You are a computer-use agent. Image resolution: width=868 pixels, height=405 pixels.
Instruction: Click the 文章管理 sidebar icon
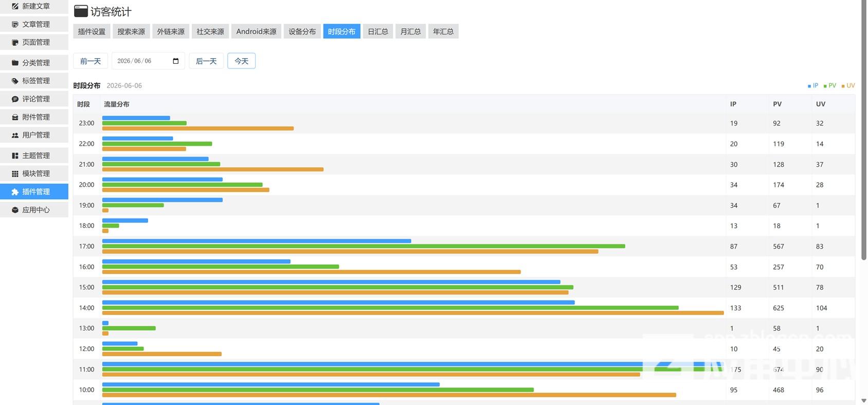pos(15,24)
